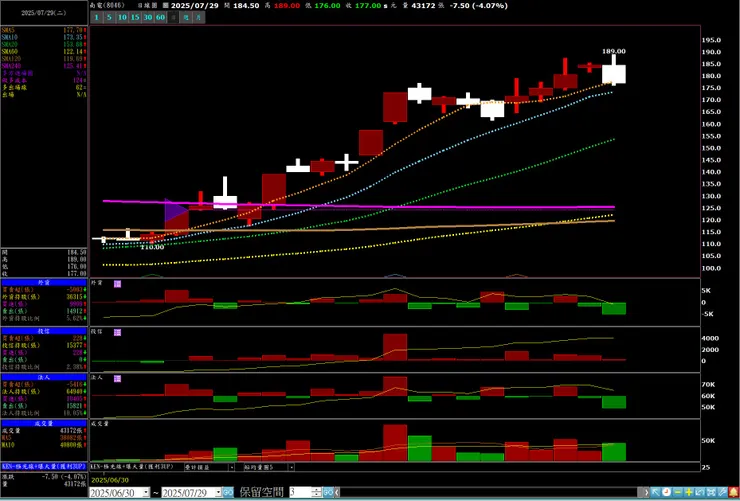This screenshot has height=501, width=740.
Task: Select the blue 法人 panel header
Action: click(x=44, y=377)
